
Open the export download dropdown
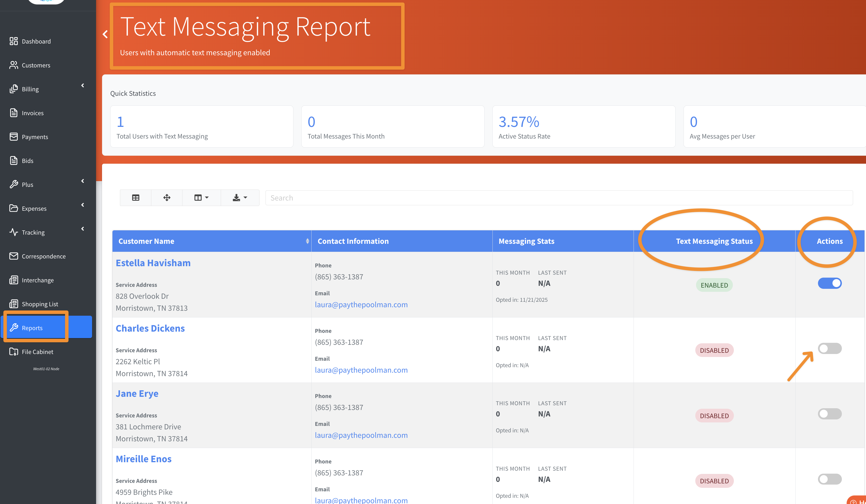pyautogui.click(x=240, y=198)
